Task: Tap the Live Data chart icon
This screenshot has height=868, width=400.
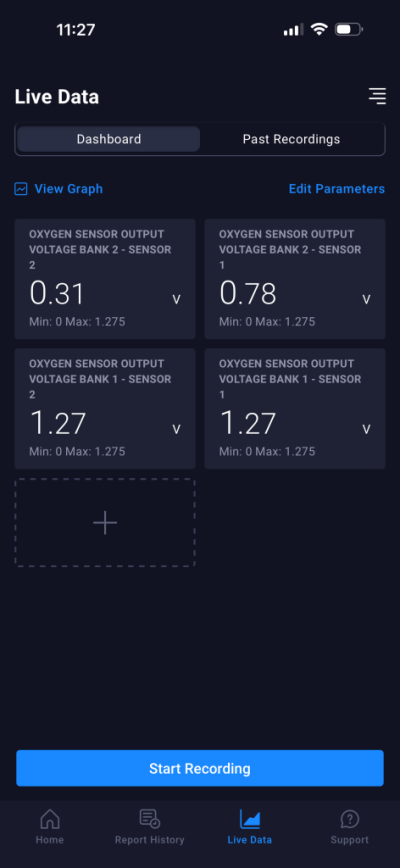Action: tap(250, 819)
